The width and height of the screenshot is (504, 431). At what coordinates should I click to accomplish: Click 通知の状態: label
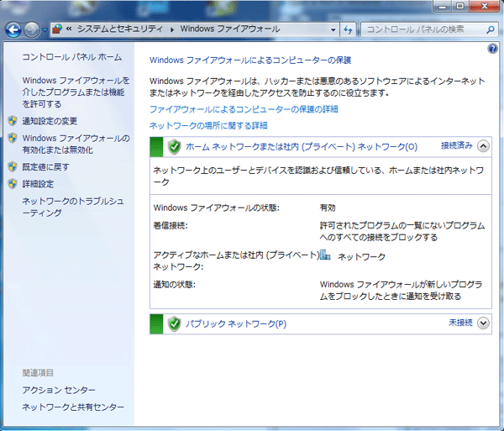tap(175, 285)
